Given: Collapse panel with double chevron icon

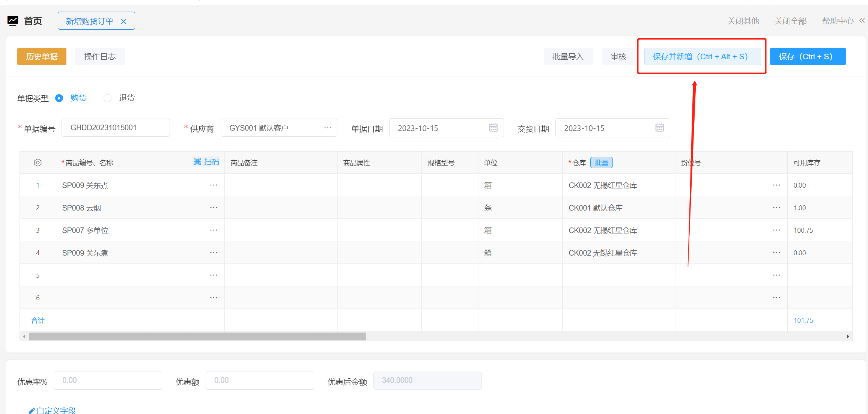Looking at the screenshot, I should [862, 21].
